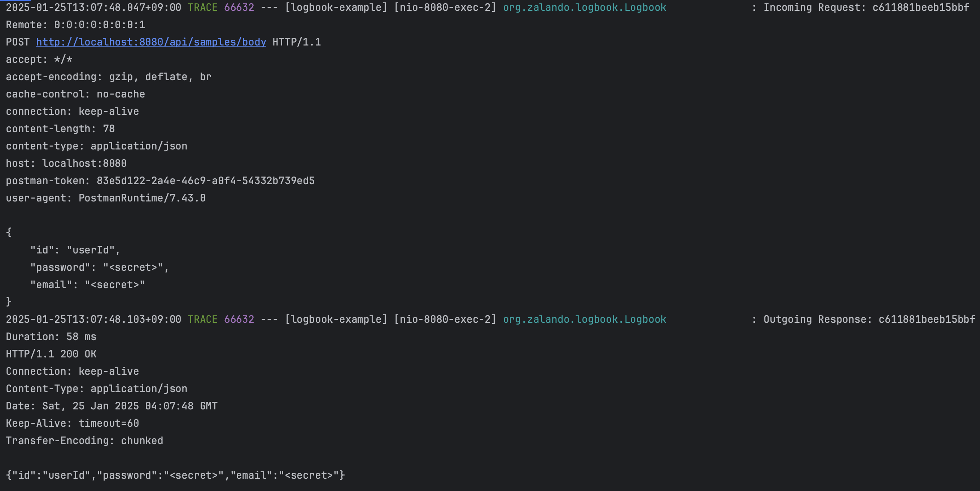Click the Outgoing Response correlation id text
This screenshot has width=980, height=491.
pyautogui.click(x=926, y=320)
